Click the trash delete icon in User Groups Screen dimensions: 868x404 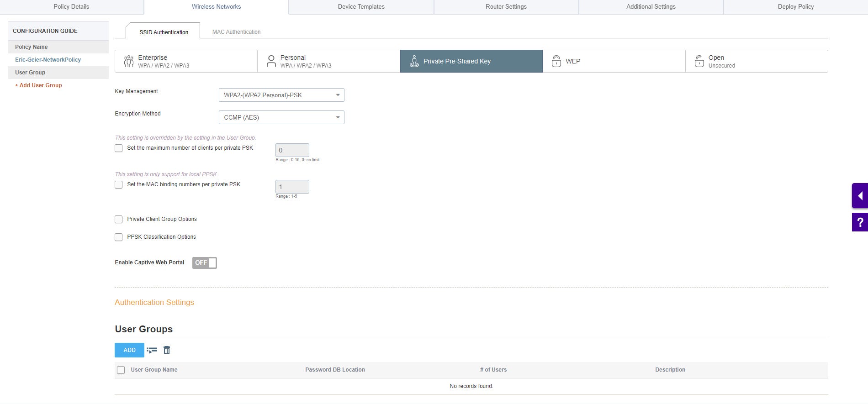pyautogui.click(x=167, y=350)
